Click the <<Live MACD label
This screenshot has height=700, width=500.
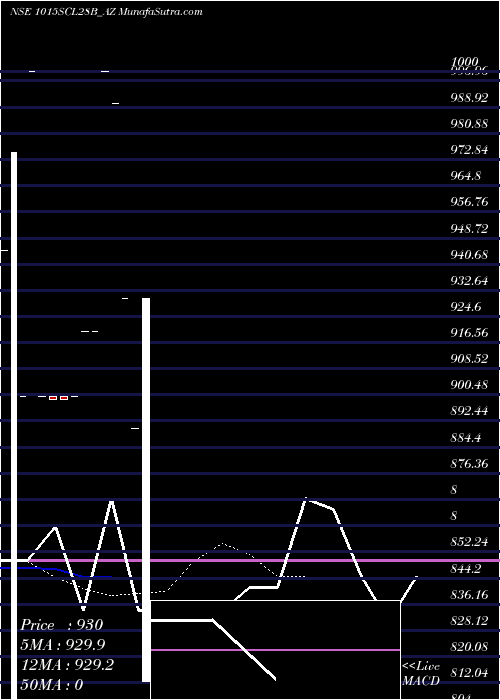coord(421,674)
